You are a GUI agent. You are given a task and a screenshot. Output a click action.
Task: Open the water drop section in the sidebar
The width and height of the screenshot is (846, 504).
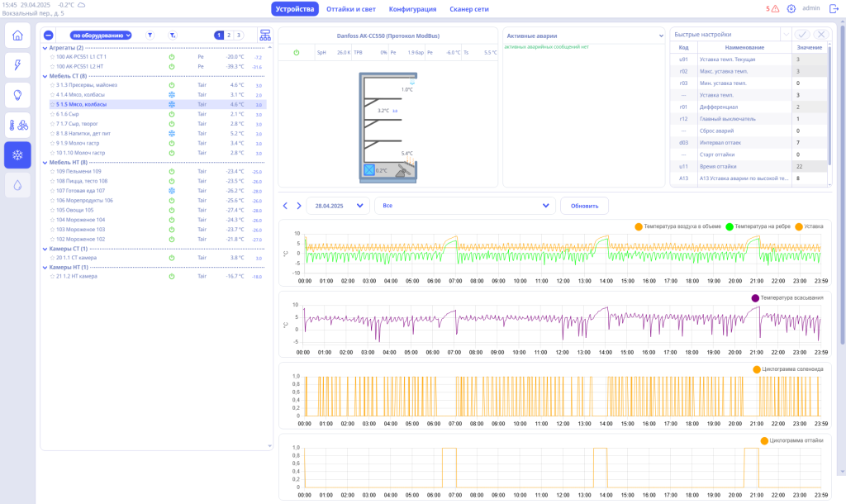point(17,184)
